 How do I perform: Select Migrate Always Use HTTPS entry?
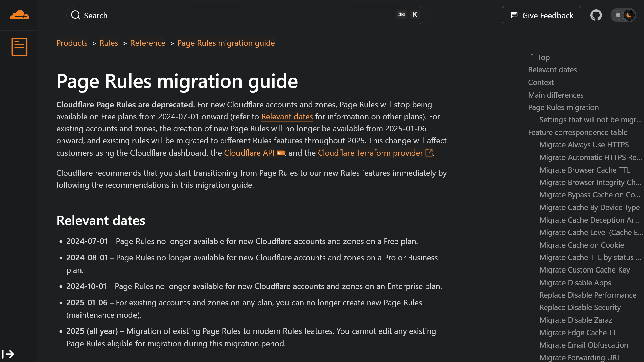coord(584,145)
